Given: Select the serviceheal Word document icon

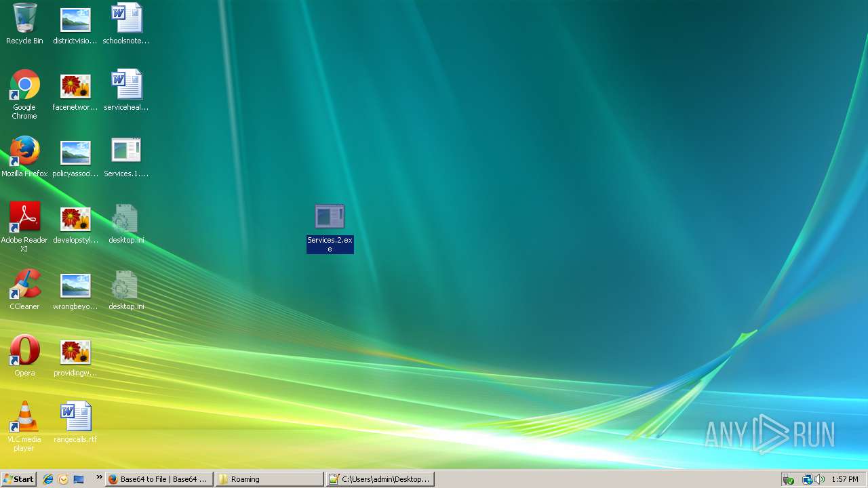Looking at the screenshot, I should coord(126,91).
